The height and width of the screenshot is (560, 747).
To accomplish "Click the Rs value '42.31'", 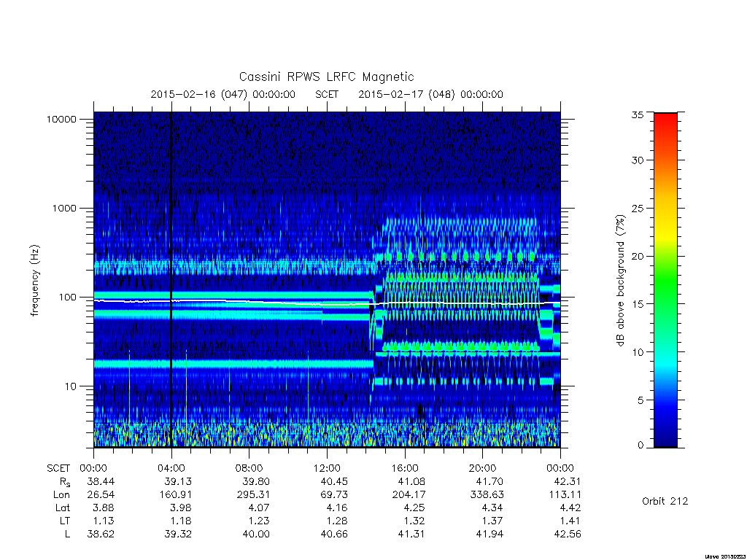I will click(x=567, y=481).
